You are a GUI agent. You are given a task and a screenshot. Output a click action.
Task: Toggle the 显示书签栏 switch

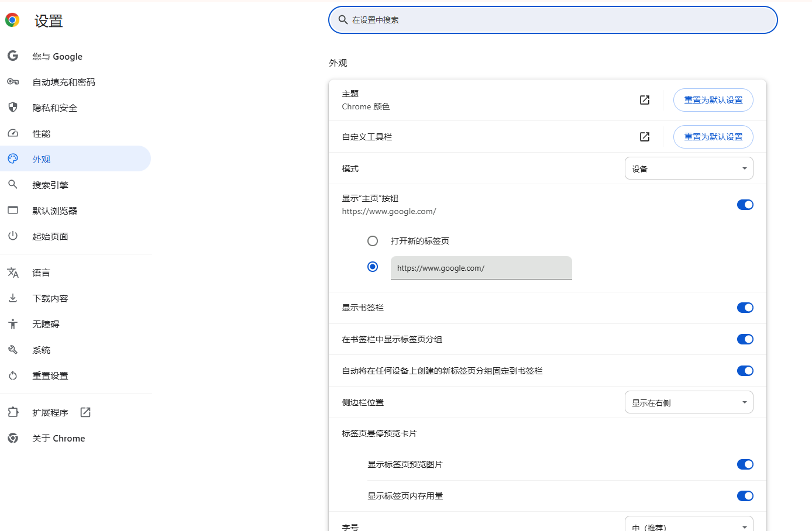click(x=745, y=308)
